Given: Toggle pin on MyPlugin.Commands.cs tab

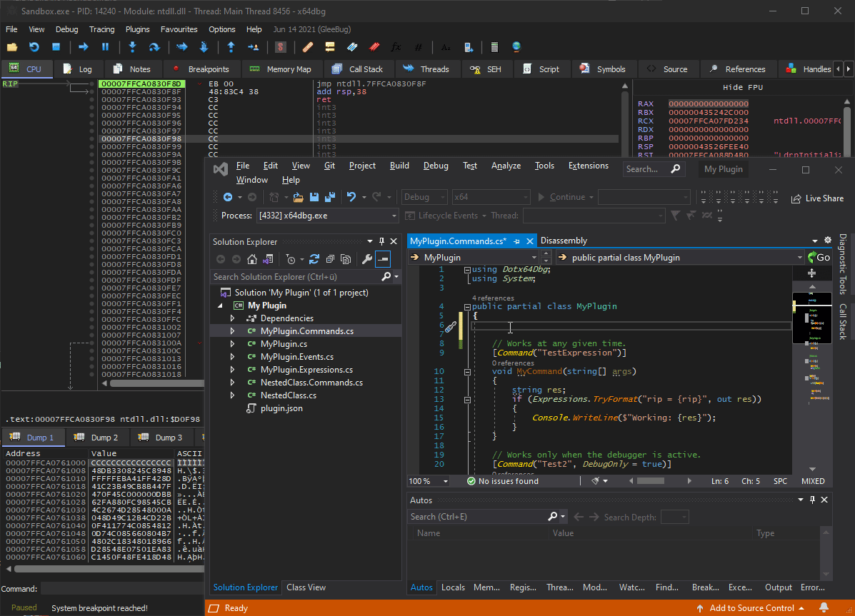Looking at the screenshot, I should pyautogui.click(x=516, y=241).
